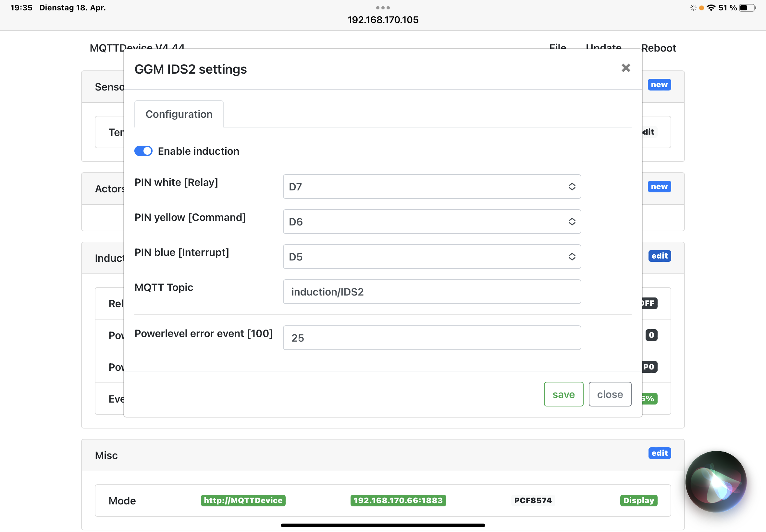Click the edit badge in the Induction panel

tap(659, 256)
